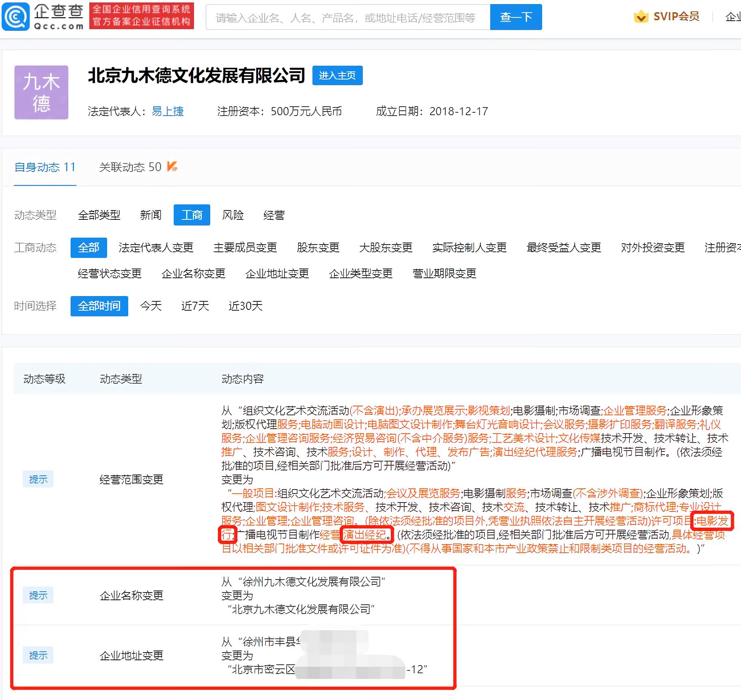Select 新闻 dynamic type filter
Screen dimensions: 741x700
151,215
